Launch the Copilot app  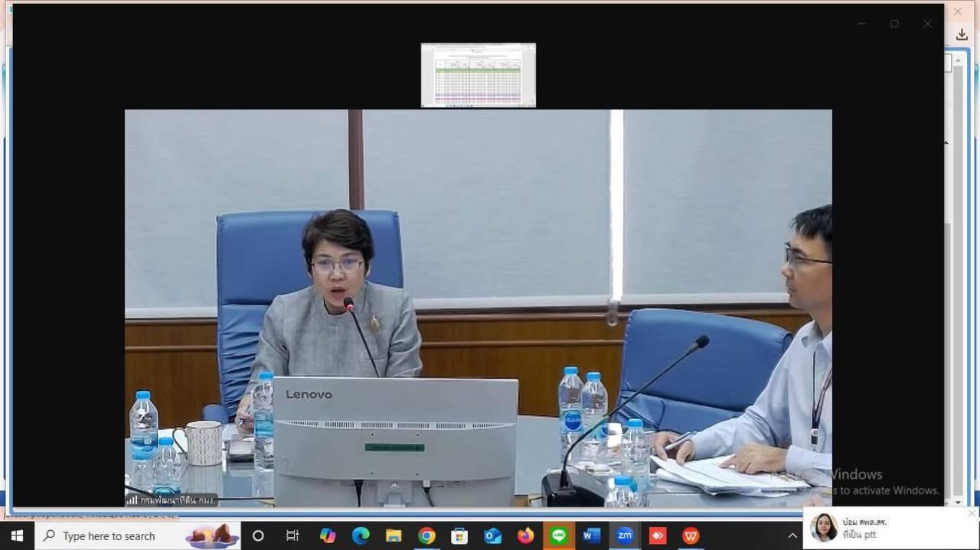tap(328, 536)
